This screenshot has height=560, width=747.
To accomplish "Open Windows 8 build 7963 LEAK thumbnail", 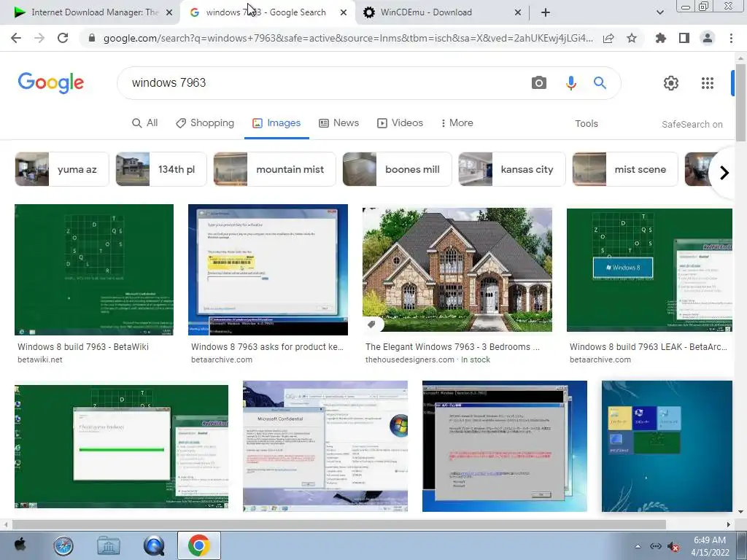I will pos(649,270).
